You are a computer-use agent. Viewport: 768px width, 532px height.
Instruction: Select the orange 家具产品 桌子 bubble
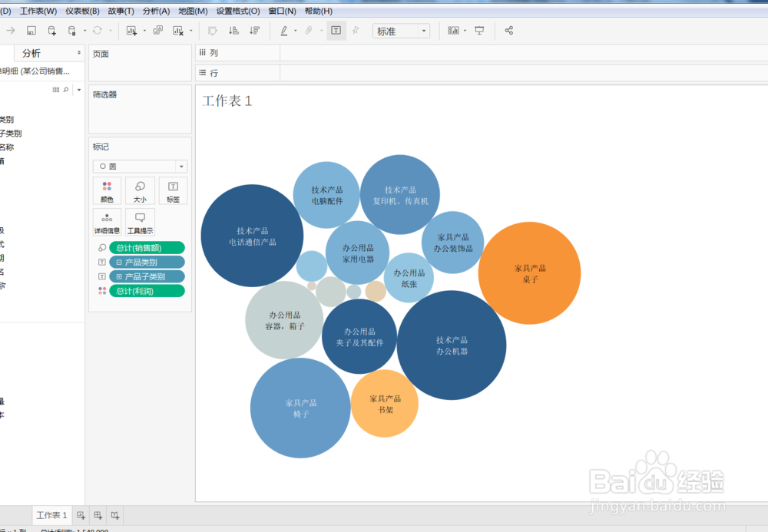(529, 273)
